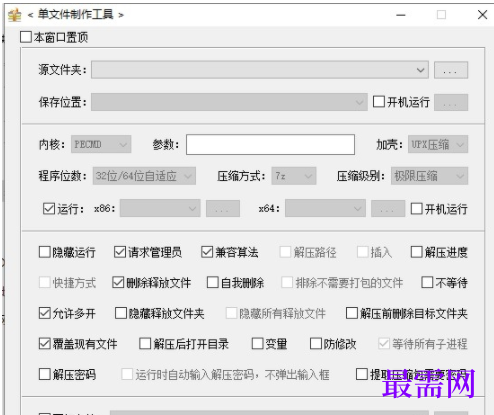Click the app icon in the title bar
The height and width of the screenshot is (415, 494).
14,15
